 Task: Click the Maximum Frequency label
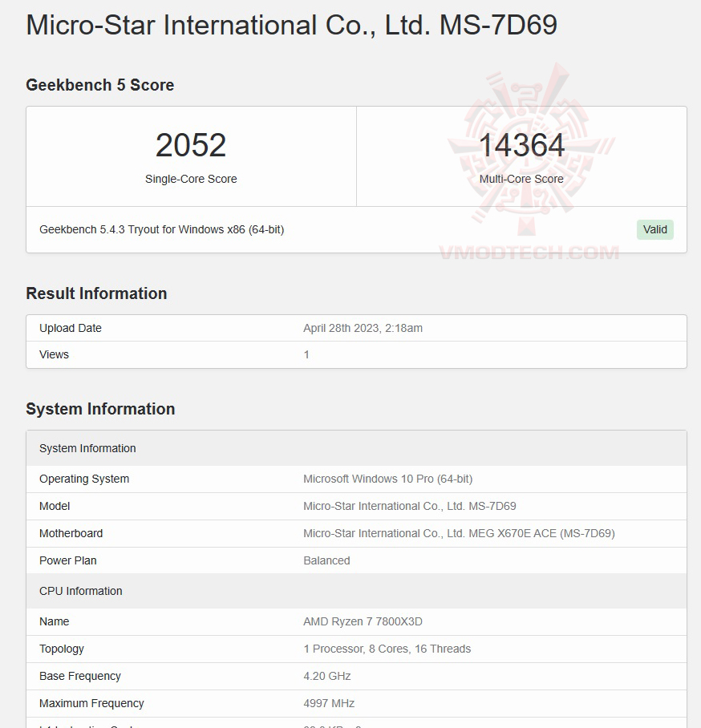[x=91, y=703]
